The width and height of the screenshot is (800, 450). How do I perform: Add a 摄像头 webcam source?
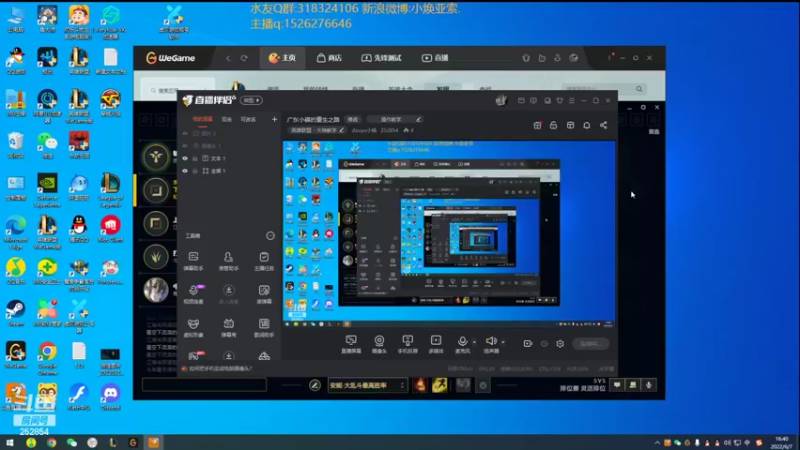tap(379, 344)
